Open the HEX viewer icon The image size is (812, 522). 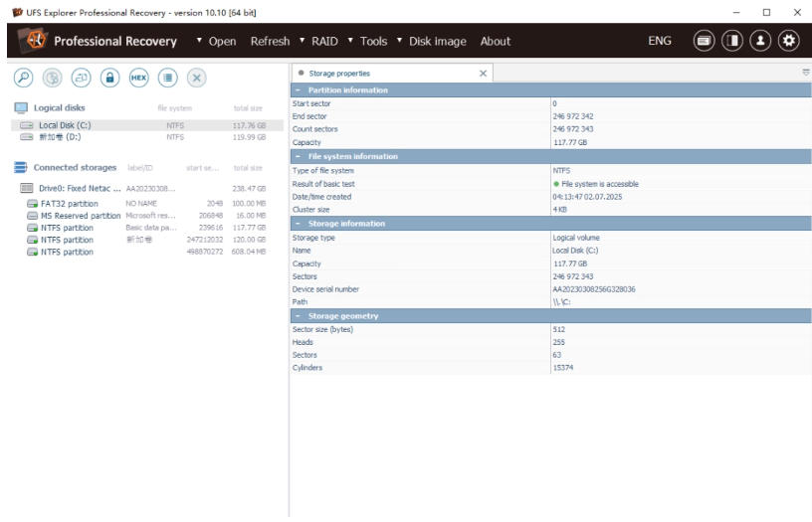point(138,78)
